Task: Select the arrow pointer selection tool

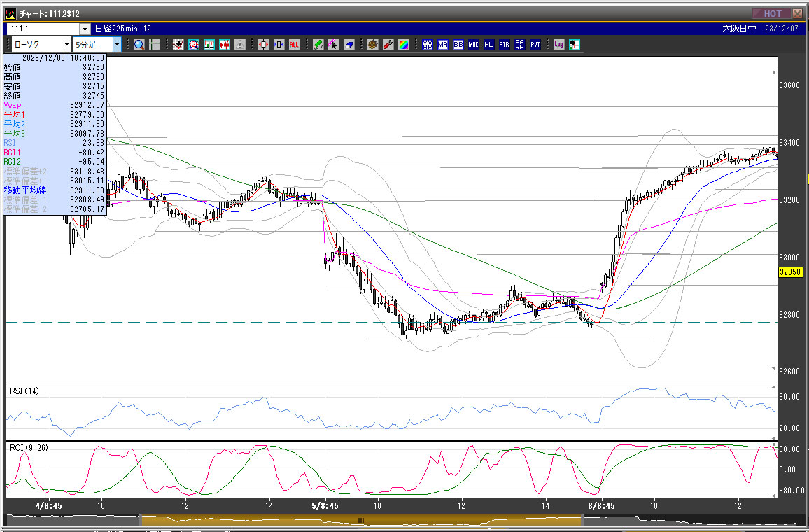Action: coord(333,45)
